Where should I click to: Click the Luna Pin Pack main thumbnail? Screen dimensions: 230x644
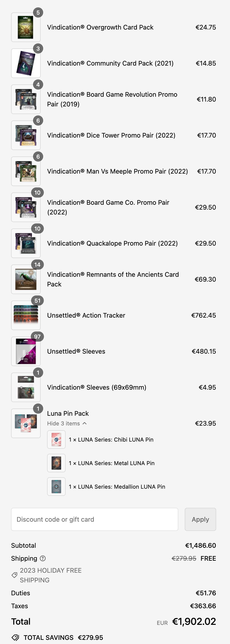(26, 423)
